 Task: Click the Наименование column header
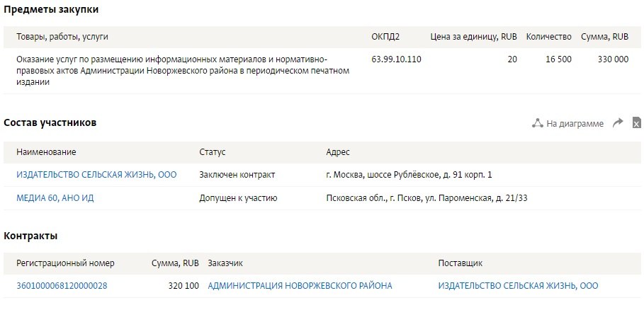[46, 152]
